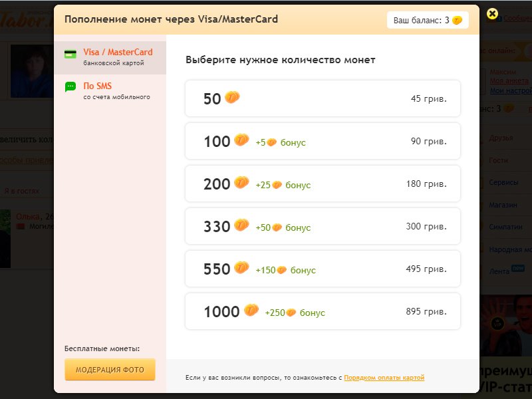Screen dimensions: 532x399
Task: Click the 180 грив. price
Action: coord(426,184)
